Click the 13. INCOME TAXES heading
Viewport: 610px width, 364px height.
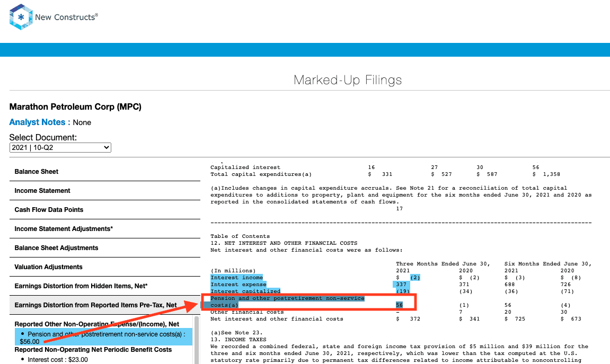point(238,340)
